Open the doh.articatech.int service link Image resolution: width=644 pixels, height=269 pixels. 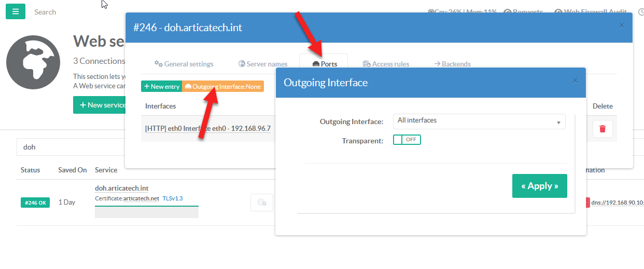pyautogui.click(x=122, y=188)
